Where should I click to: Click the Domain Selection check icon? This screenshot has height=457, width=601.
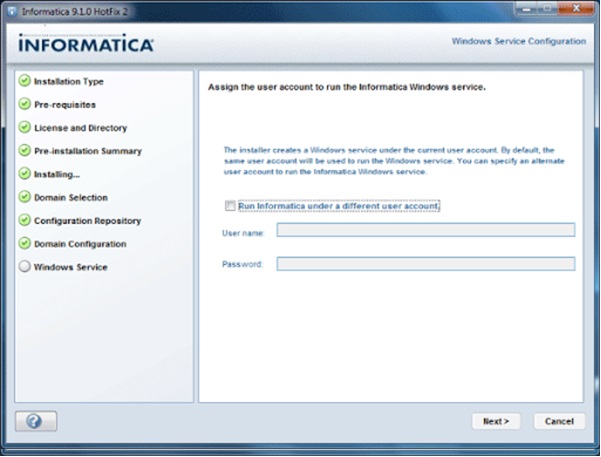click(x=25, y=197)
